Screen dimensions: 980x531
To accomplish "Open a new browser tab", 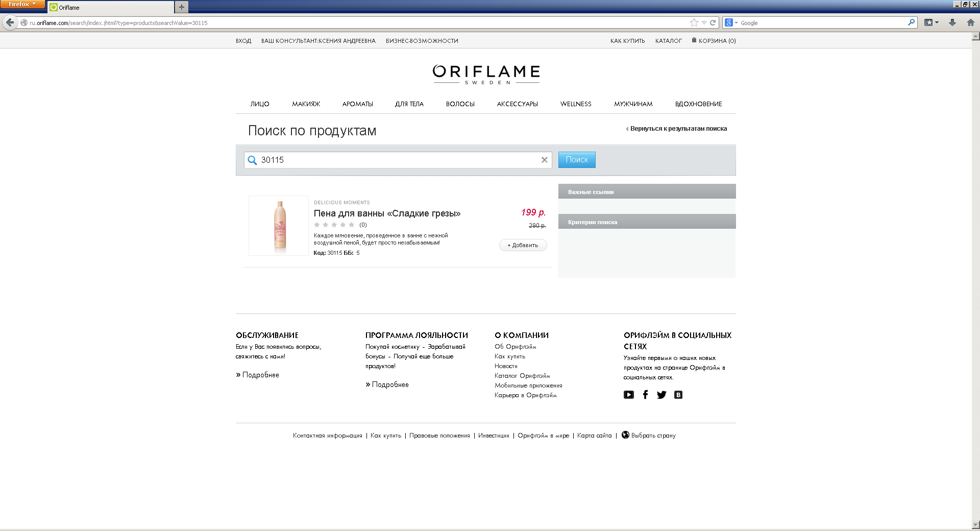I will (182, 7).
